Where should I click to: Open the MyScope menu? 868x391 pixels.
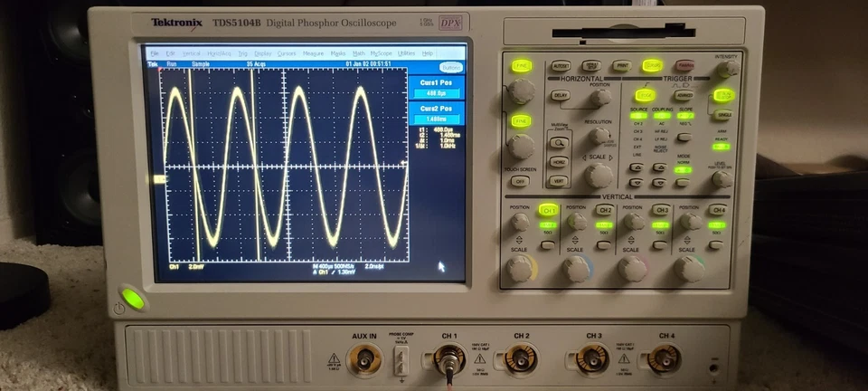(382, 53)
